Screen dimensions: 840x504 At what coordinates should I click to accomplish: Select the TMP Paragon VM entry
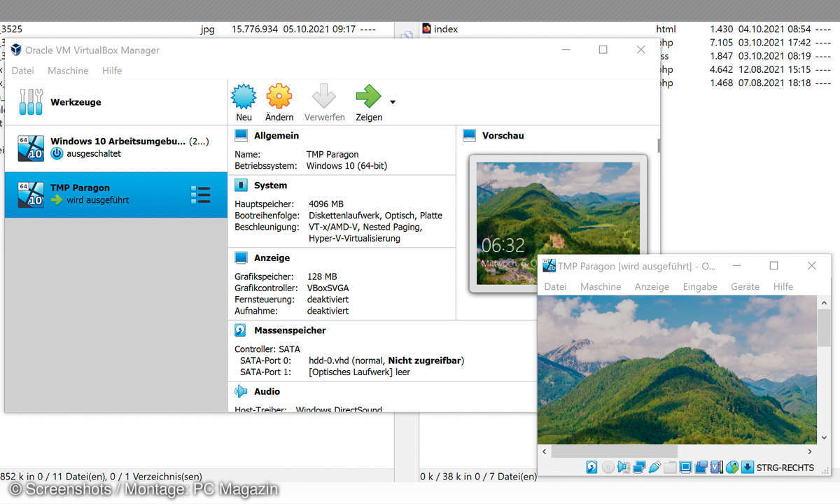point(116,195)
